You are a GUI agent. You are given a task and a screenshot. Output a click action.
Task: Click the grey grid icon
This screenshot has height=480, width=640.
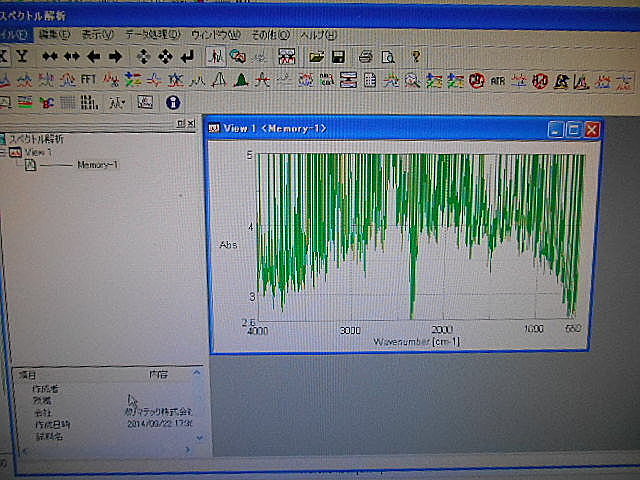(x=67, y=102)
